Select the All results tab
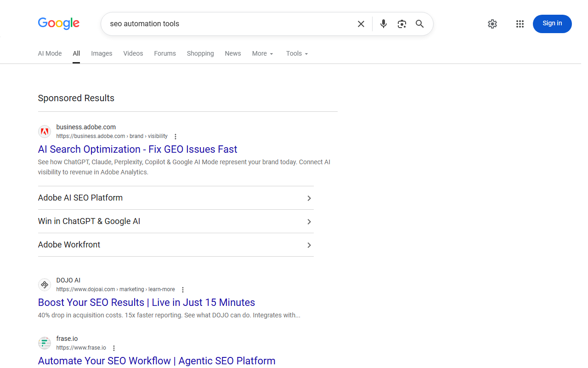This screenshot has height=368, width=588. click(x=76, y=53)
